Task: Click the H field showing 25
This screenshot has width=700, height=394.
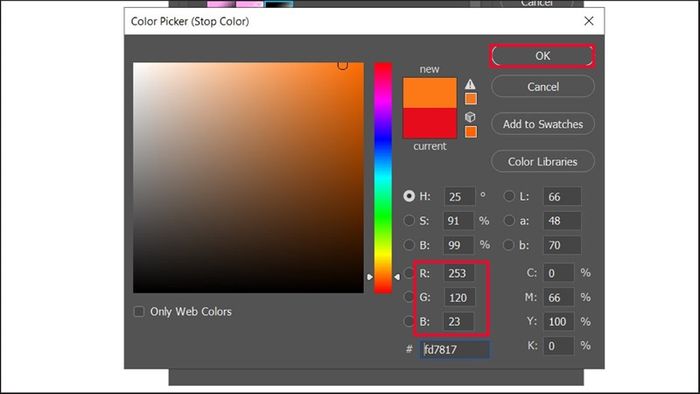Action: [x=459, y=197]
